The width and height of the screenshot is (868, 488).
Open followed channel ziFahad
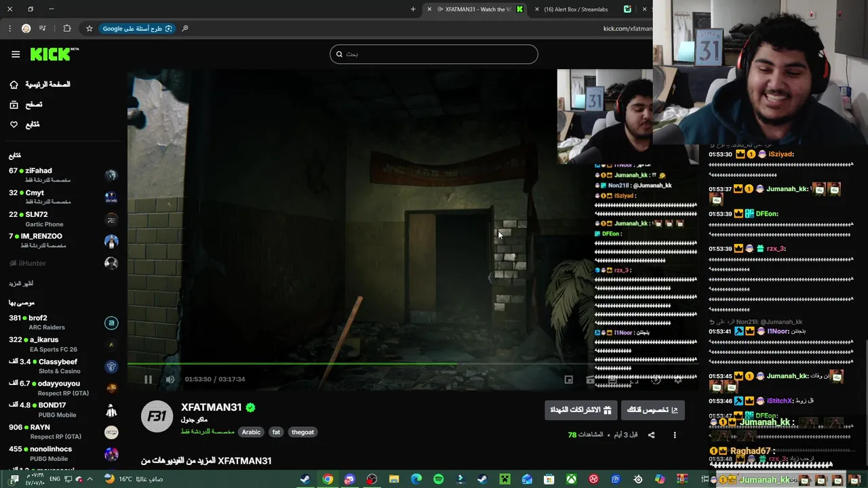[x=62, y=175]
